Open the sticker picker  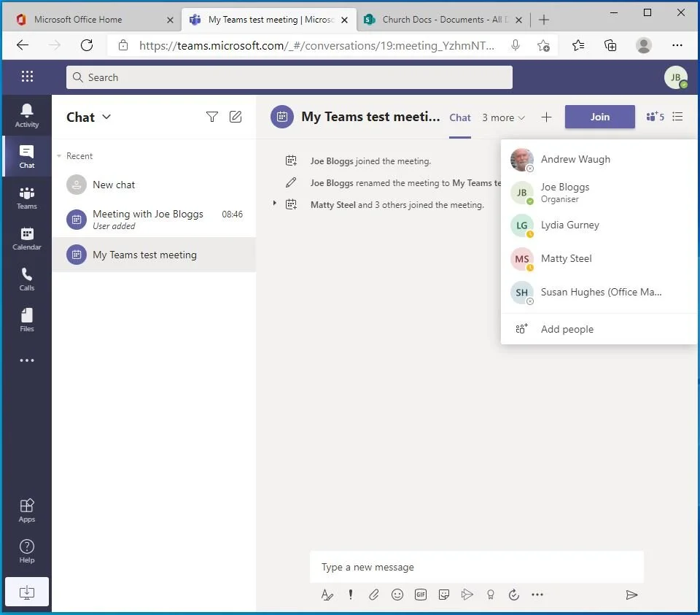click(444, 595)
